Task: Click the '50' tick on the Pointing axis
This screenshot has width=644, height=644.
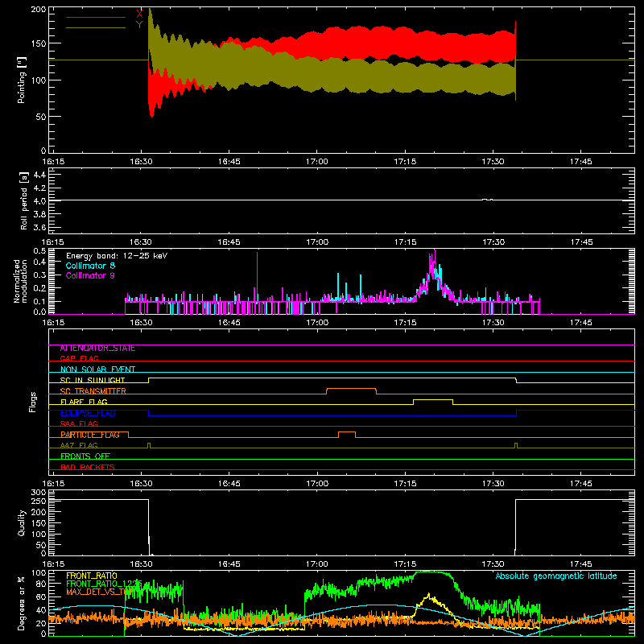Action: pos(41,117)
